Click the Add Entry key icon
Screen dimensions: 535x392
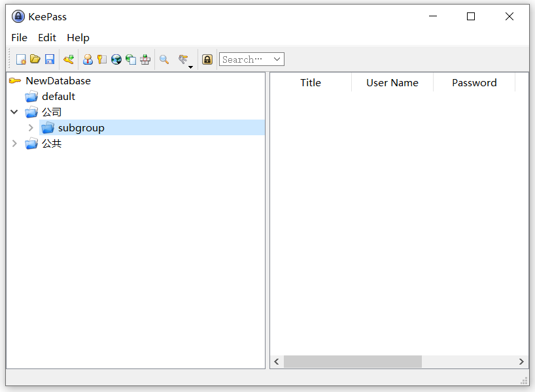pyautogui.click(x=69, y=59)
